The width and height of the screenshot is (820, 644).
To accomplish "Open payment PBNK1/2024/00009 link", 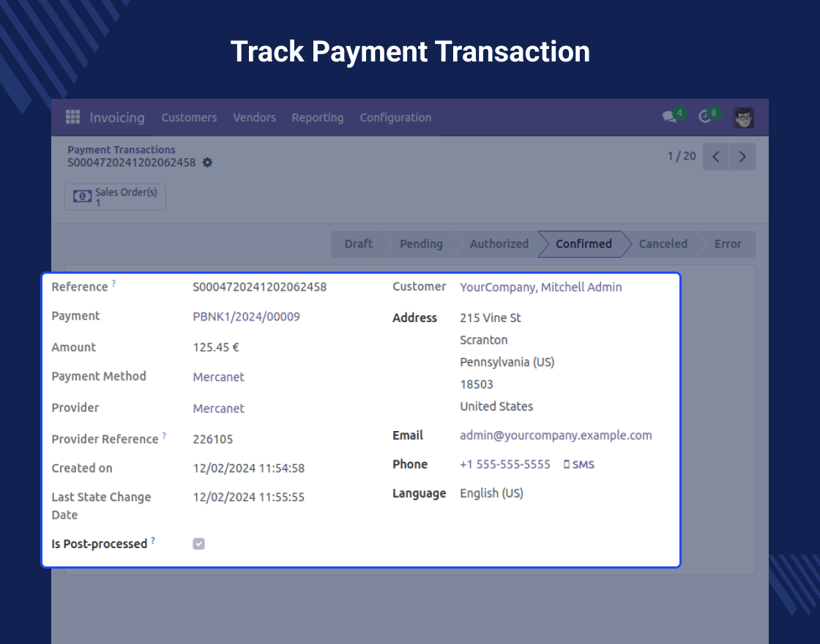I will 246,317.
